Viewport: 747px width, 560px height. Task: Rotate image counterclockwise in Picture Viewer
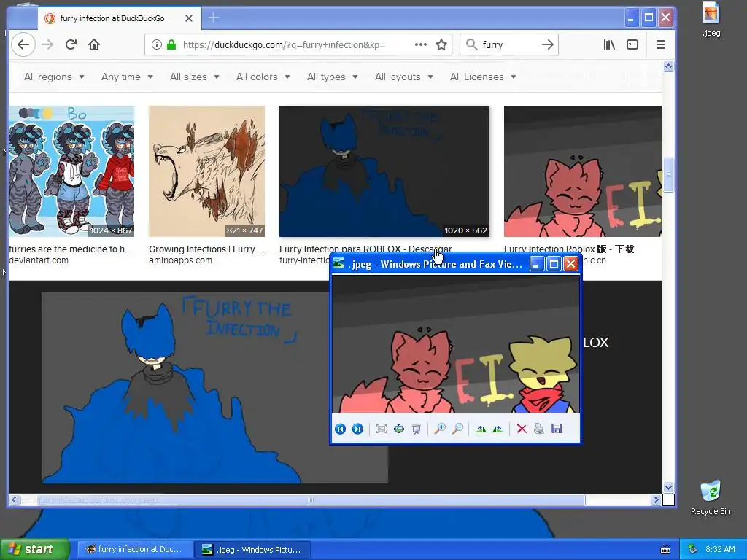coord(498,429)
